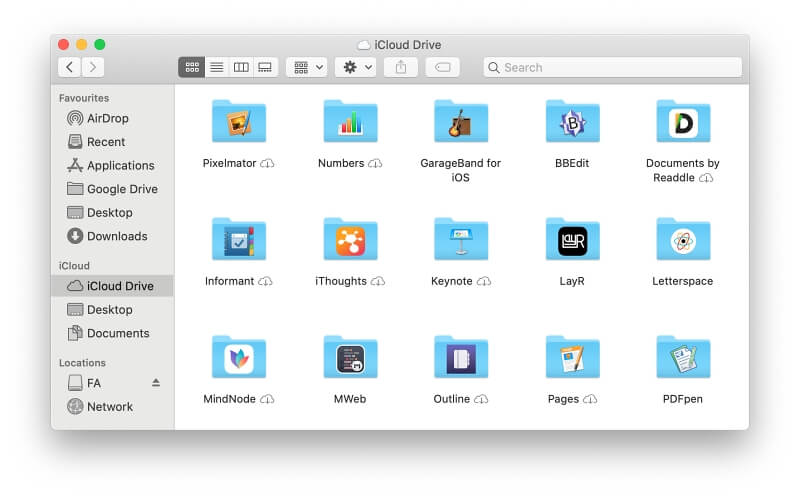Open the Documents by Readdle folder

pyautogui.click(x=683, y=121)
